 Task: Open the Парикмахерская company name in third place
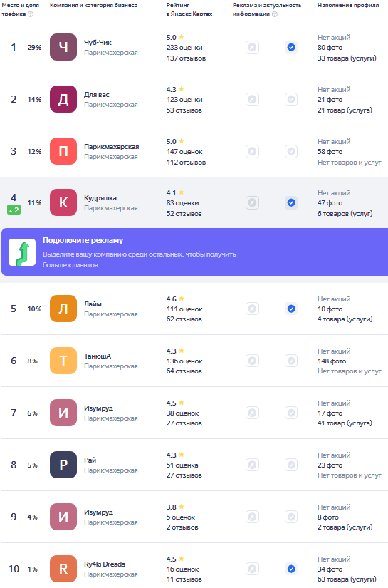pyautogui.click(x=111, y=147)
